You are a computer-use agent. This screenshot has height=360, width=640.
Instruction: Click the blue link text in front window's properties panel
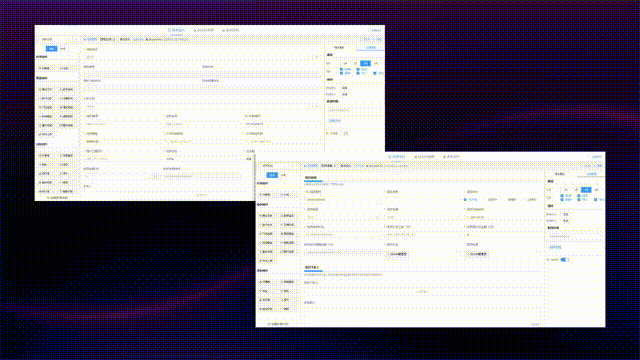[x=555, y=247]
